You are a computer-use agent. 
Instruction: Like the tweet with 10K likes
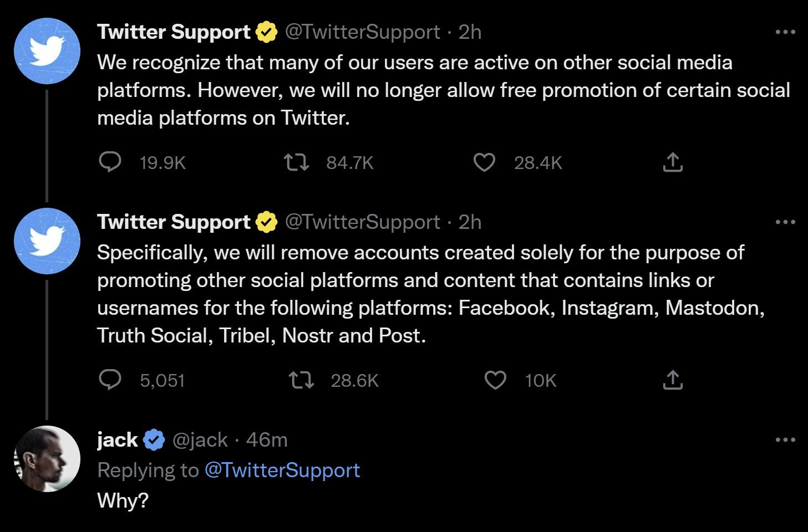coord(495,380)
